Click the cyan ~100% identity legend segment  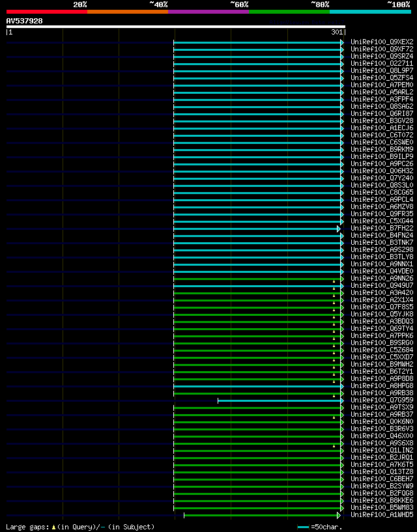[371, 12]
